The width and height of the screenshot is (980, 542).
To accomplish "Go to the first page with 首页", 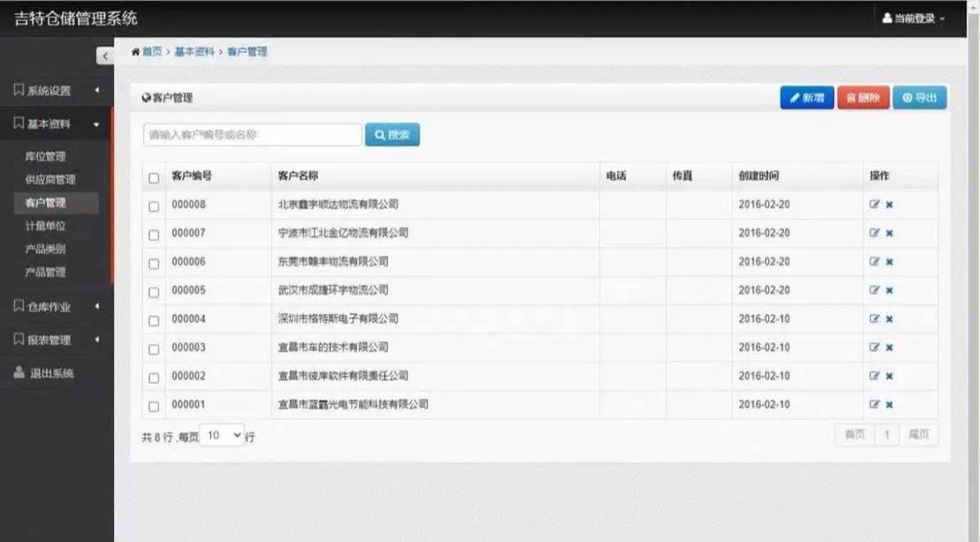I will click(x=853, y=433).
